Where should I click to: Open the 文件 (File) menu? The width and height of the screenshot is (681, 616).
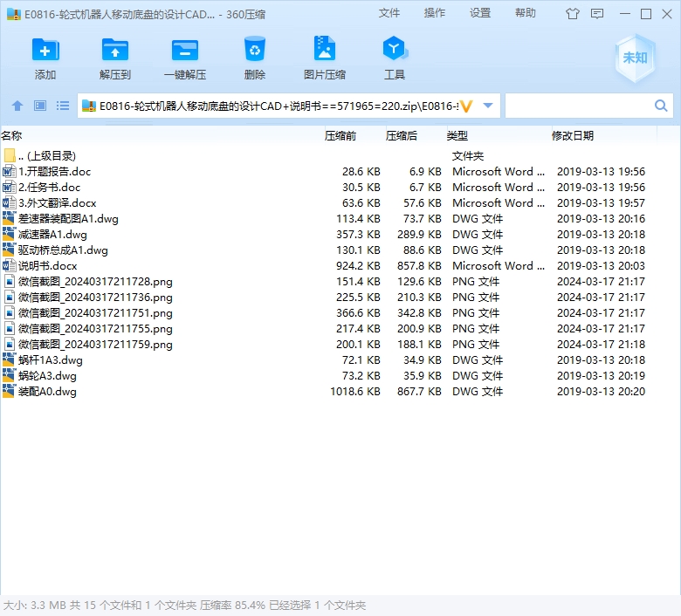coord(389,13)
